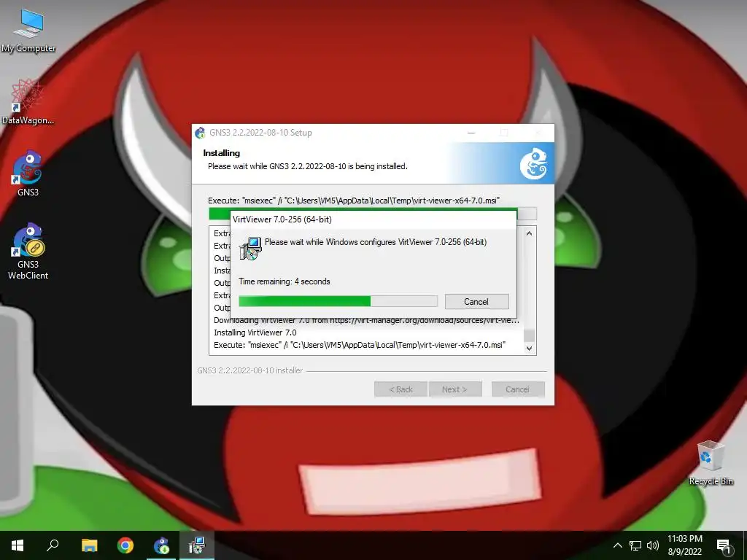Select the DataWagon desktop shortcut

[x=28, y=102]
